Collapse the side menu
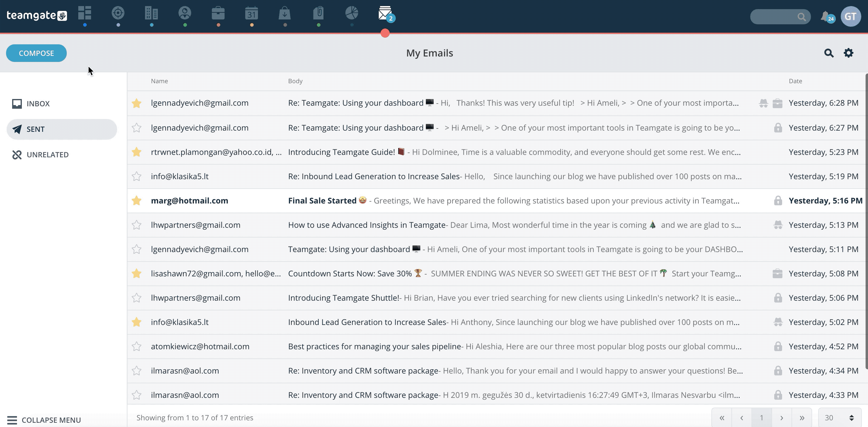The image size is (868, 427). point(44,420)
